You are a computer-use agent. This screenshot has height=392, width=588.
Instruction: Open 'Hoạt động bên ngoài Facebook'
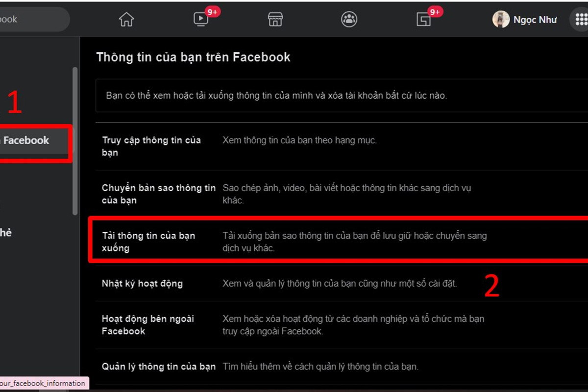[x=342, y=325]
